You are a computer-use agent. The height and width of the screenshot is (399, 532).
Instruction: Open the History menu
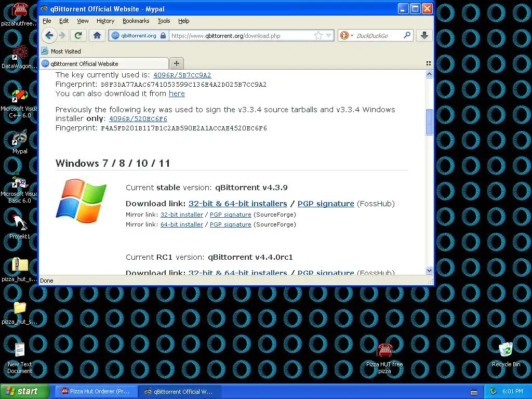(105, 21)
